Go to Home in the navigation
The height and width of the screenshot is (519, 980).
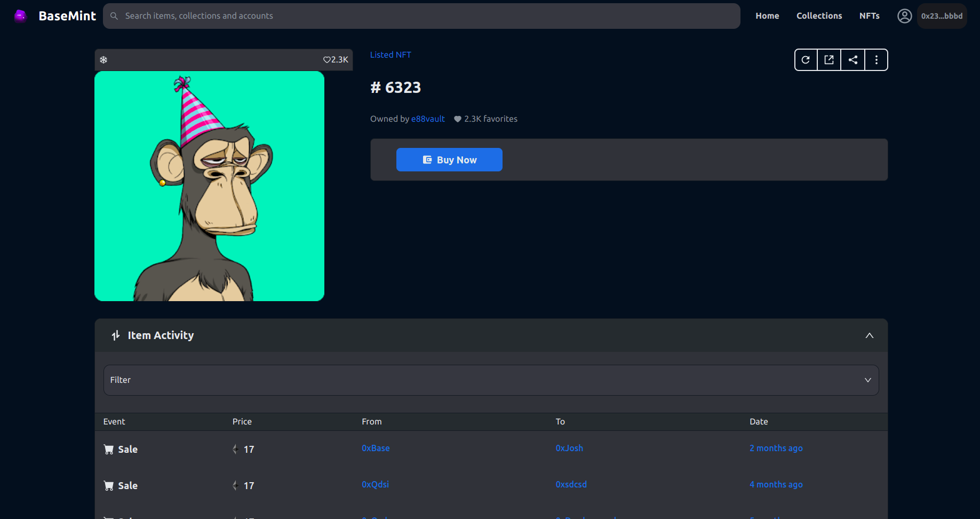[x=767, y=16]
